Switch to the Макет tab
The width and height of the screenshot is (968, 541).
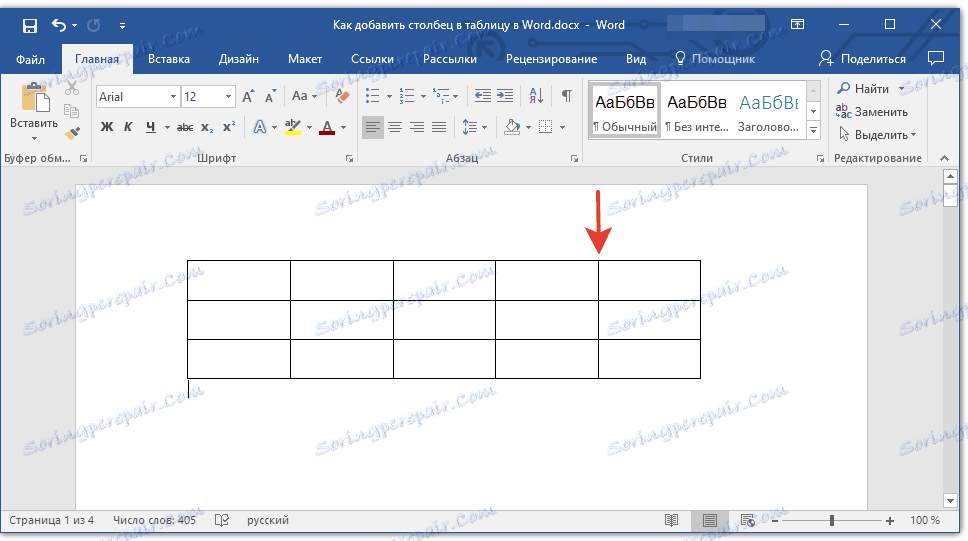pos(305,59)
